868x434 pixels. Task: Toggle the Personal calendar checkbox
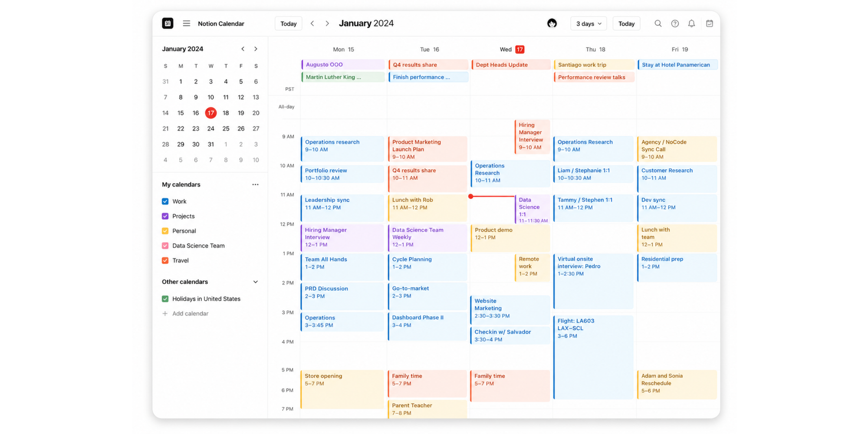pyautogui.click(x=165, y=231)
